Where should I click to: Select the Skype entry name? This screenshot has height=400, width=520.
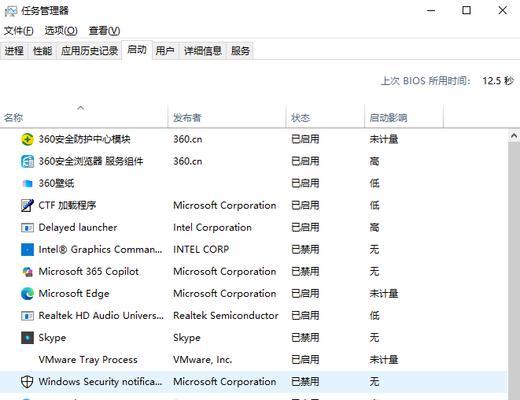coord(52,337)
